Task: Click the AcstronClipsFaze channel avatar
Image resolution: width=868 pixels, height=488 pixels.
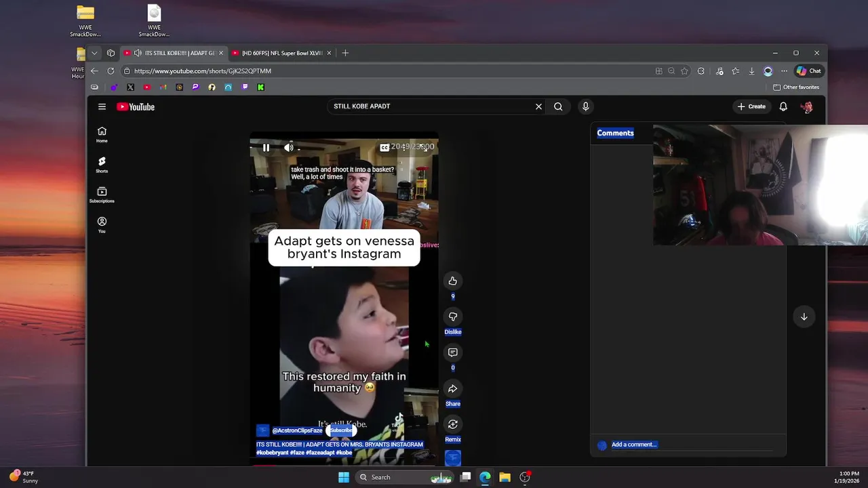Action: (262, 430)
